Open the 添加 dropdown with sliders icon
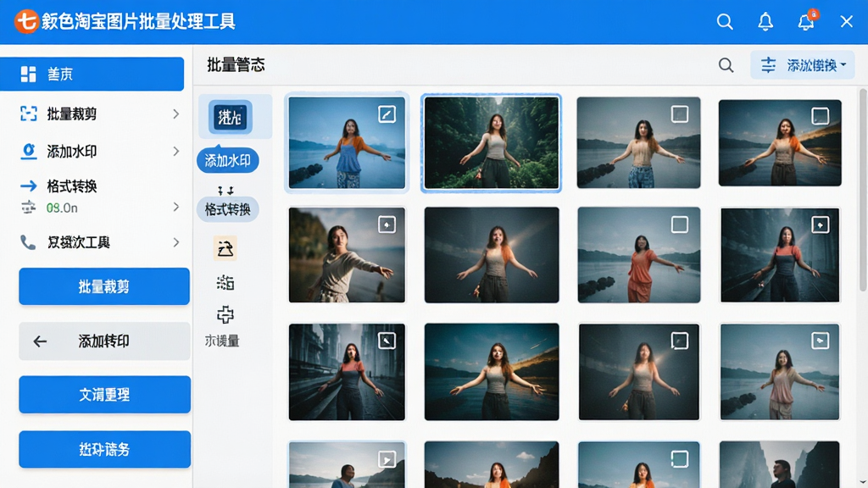The width and height of the screenshot is (868, 488). pos(803,65)
